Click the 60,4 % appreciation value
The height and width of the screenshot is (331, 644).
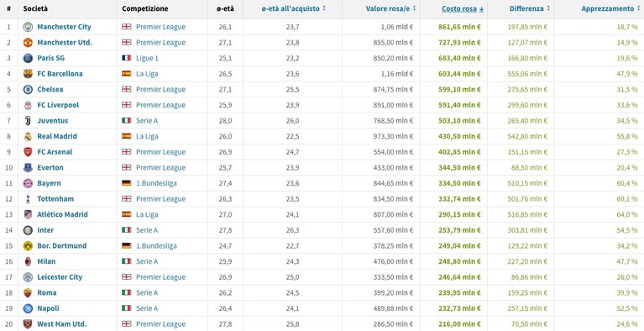pyautogui.click(x=626, y=183)
